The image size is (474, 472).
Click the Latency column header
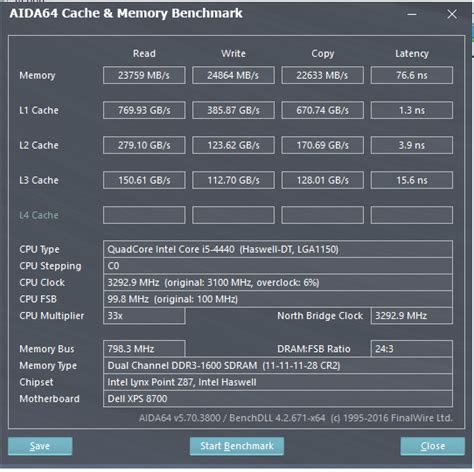click(412, 54)
